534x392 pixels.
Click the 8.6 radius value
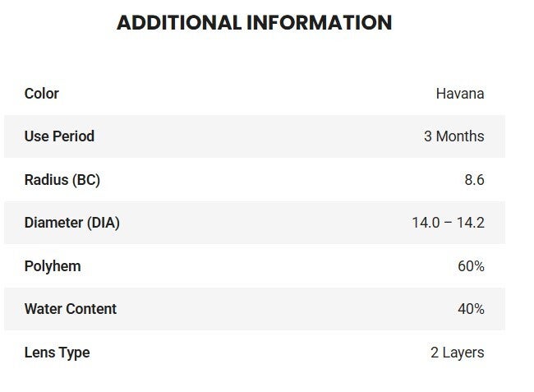click(x=474, y=180)
